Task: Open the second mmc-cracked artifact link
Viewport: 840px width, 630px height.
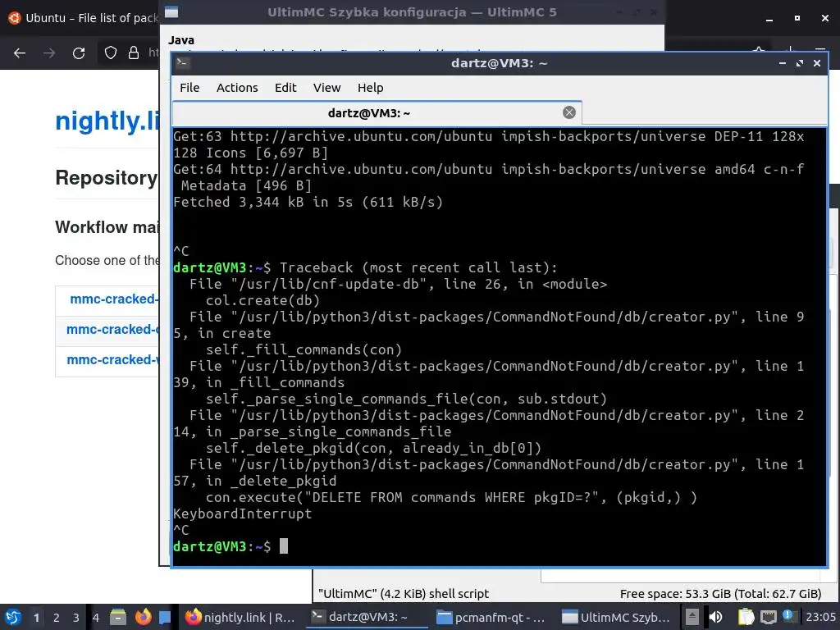Action: 112,329
